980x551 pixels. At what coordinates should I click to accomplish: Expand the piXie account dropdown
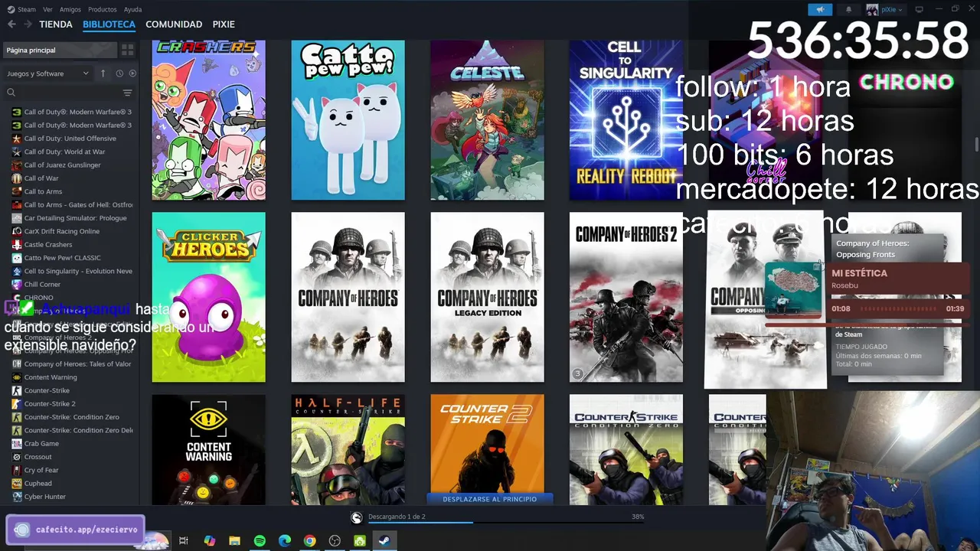tap(885, 9)
